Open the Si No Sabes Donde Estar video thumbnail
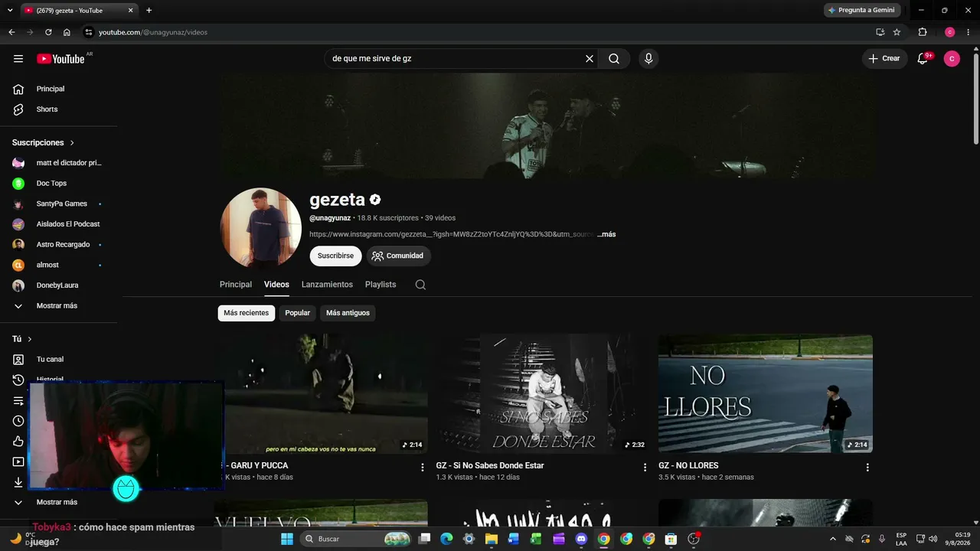 coord(543,394)
